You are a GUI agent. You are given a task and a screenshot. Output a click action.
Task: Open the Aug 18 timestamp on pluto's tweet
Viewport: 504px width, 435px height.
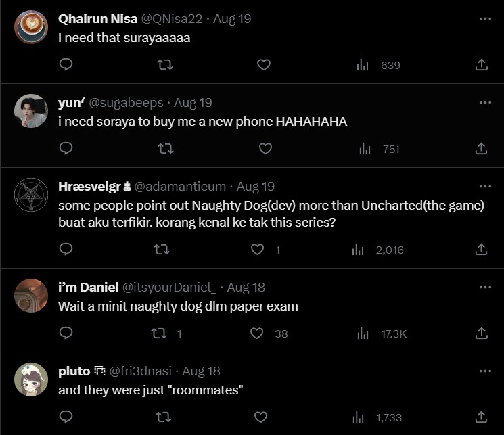[x=201, y=371]
